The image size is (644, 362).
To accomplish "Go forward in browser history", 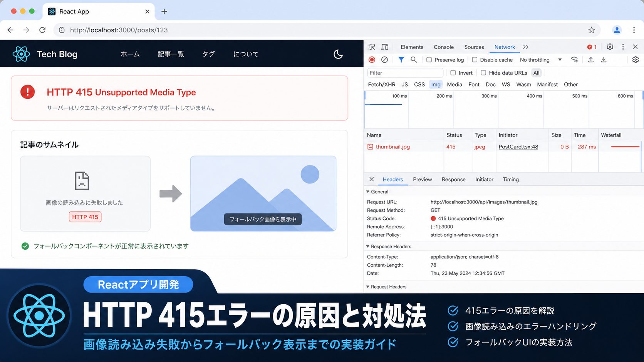I will tap(26, 30).
